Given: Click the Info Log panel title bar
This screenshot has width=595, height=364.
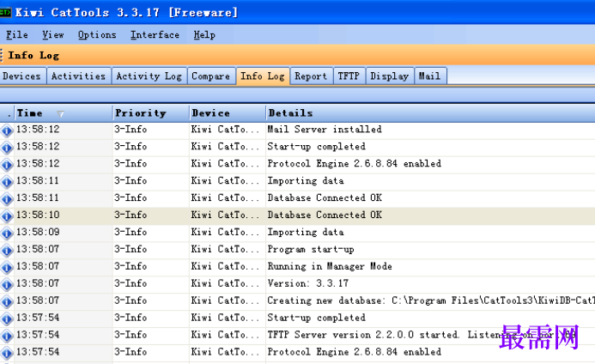Looking at the screenshot, I should [x=297, y=56].
